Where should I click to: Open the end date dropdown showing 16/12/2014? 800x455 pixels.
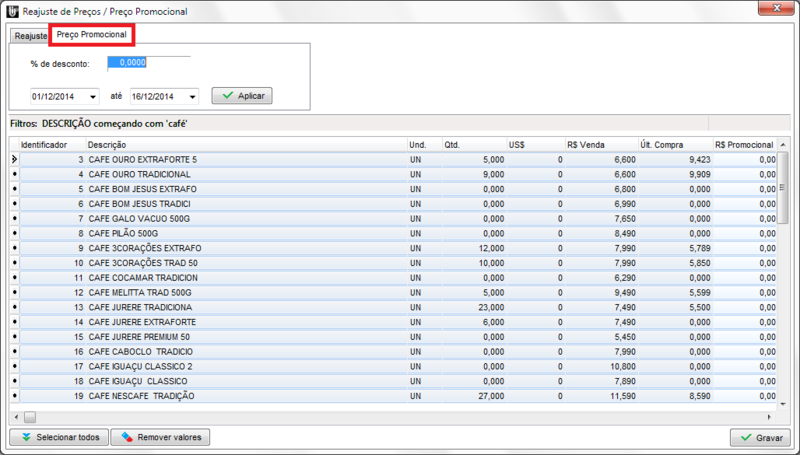point(192,96)
